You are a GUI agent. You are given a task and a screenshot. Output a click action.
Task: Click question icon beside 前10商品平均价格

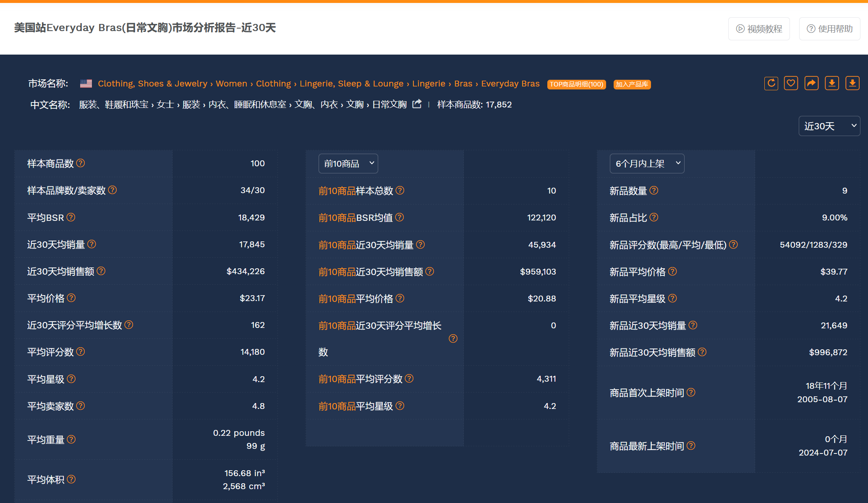(400, 298)
